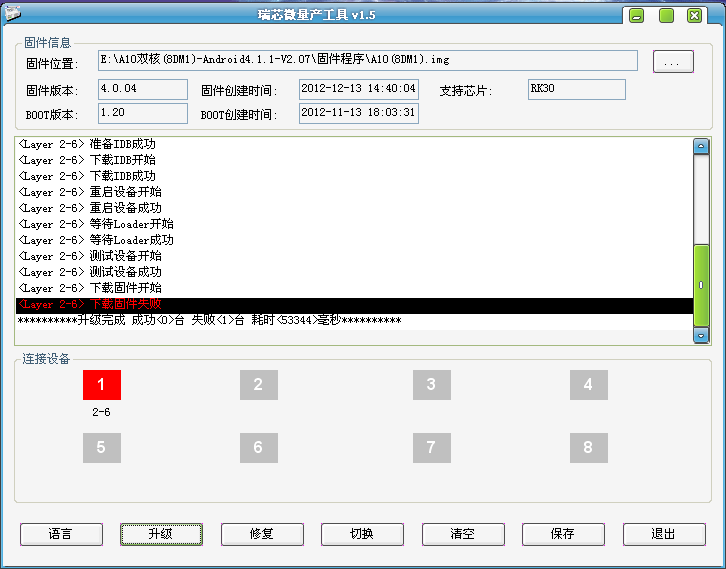Screen dimensions: 726x569
Task: Select device slot 5
Action: 102,448
